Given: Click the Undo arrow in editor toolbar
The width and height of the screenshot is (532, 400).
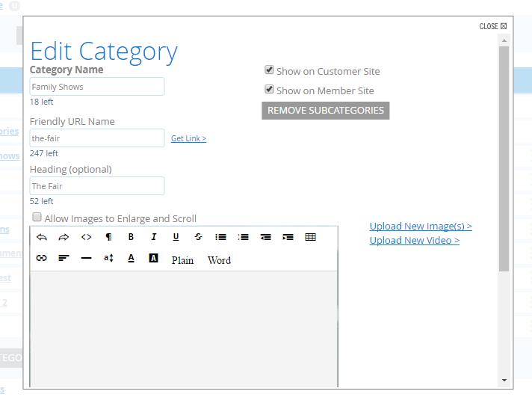Looking at the screenshot, I should (41, 237).
